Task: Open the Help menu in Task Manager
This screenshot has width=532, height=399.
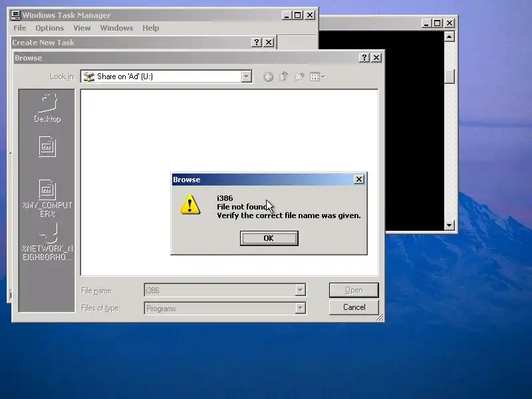Action: click(151, 28)
